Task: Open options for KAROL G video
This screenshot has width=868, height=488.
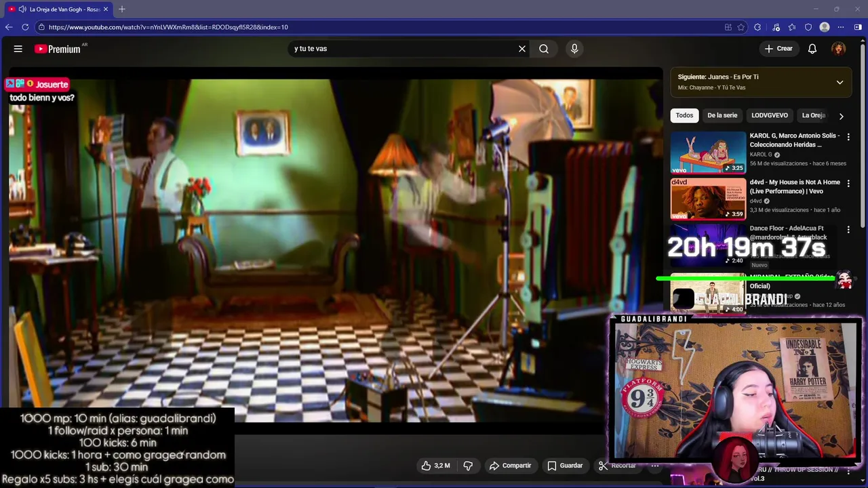Action: tap(848, 137)
